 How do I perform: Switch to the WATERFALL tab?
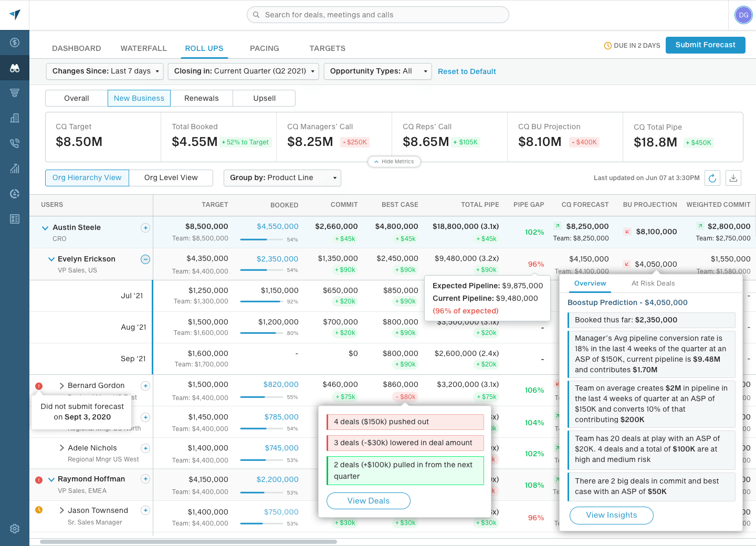pyautogui.click(x=143, y=48)
